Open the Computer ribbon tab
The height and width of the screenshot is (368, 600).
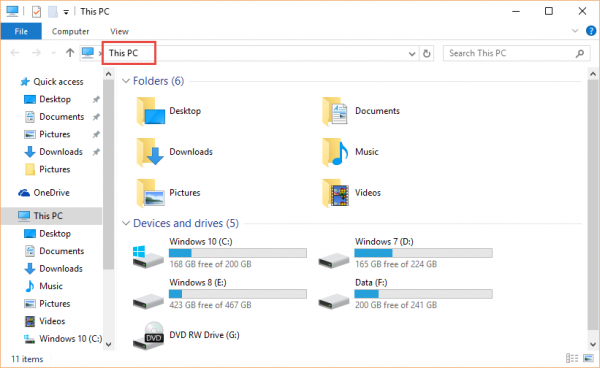click(70, 31)
